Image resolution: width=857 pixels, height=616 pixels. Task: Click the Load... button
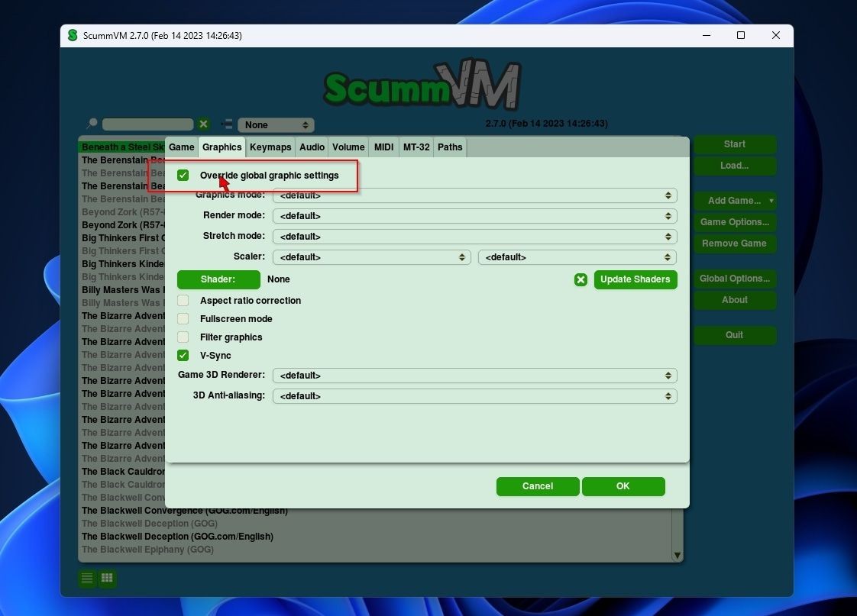pos(735,166)
